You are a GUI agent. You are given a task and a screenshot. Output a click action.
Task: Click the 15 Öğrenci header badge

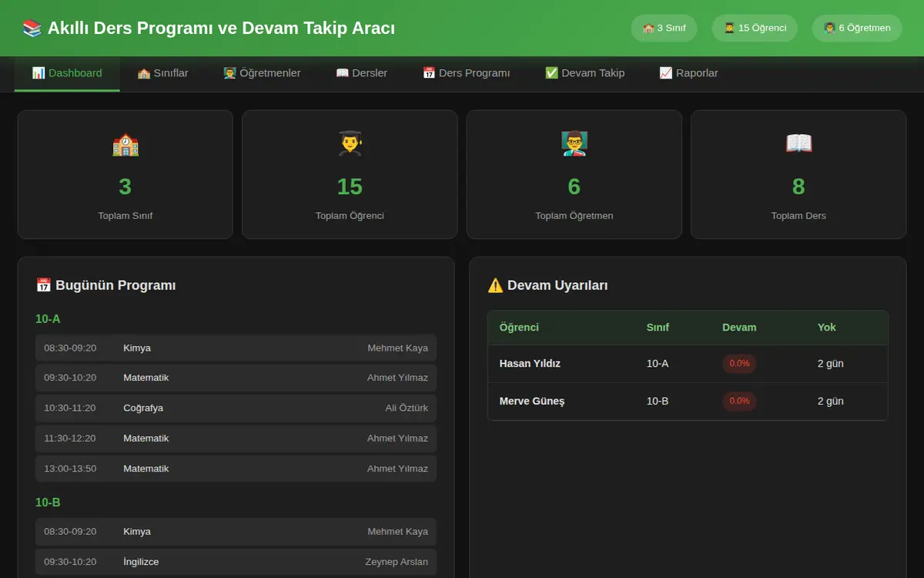755,29
